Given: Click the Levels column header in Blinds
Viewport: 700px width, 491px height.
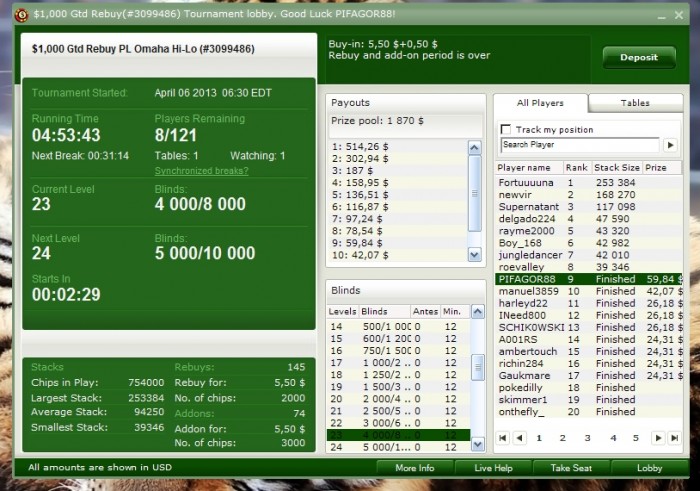Looking at the screenshot, I should pyautogui.click(x=342, y=311).
